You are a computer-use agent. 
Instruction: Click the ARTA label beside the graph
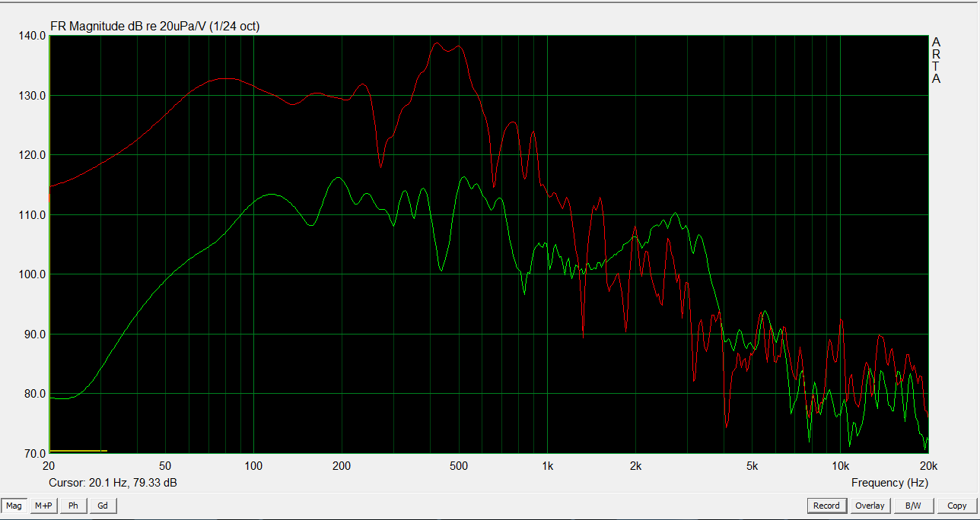[x=936, y=60]
